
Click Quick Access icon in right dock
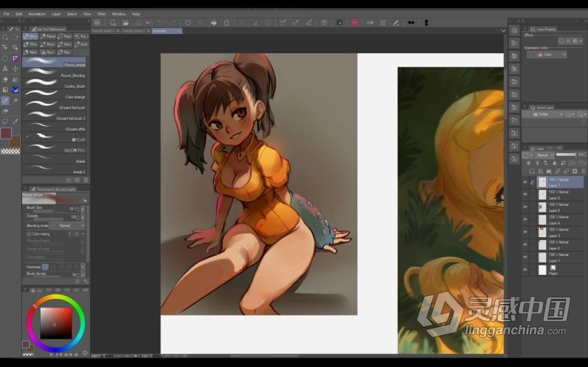[515, 30]
